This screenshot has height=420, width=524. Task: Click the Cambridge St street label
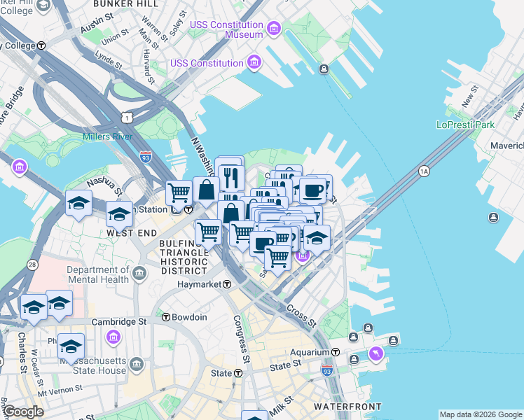point(119,322)
